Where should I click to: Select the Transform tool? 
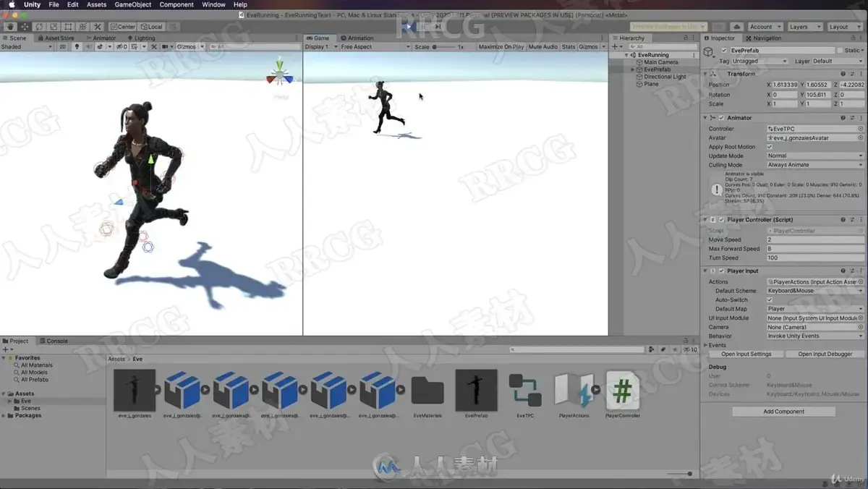82,27
